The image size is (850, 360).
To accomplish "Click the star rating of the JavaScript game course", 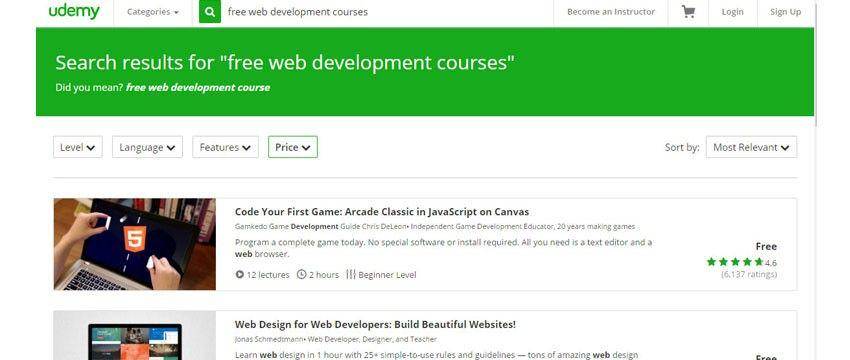I will (735, 262).
